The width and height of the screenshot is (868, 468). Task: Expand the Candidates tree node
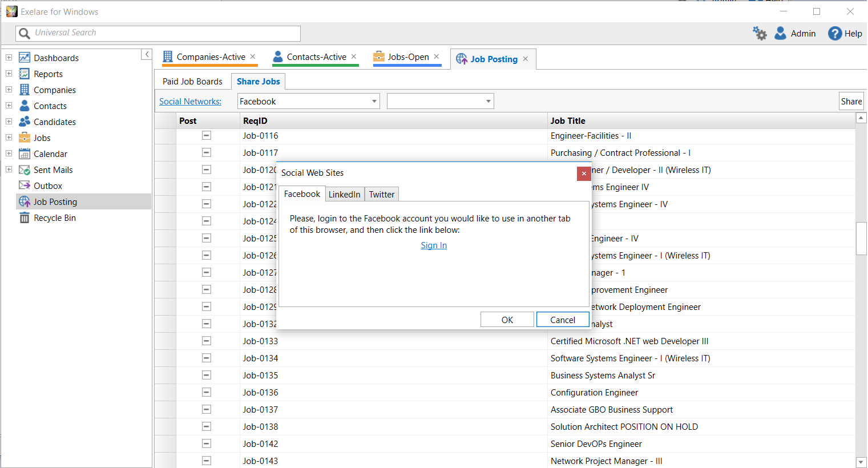pyautogui.click(x=9, y=122)
